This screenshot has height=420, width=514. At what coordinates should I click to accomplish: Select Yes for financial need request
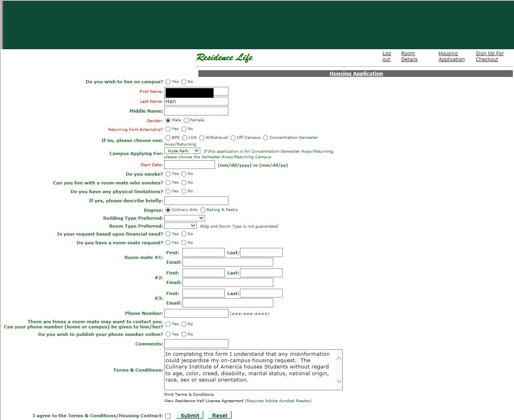click(x=168, y=234)
